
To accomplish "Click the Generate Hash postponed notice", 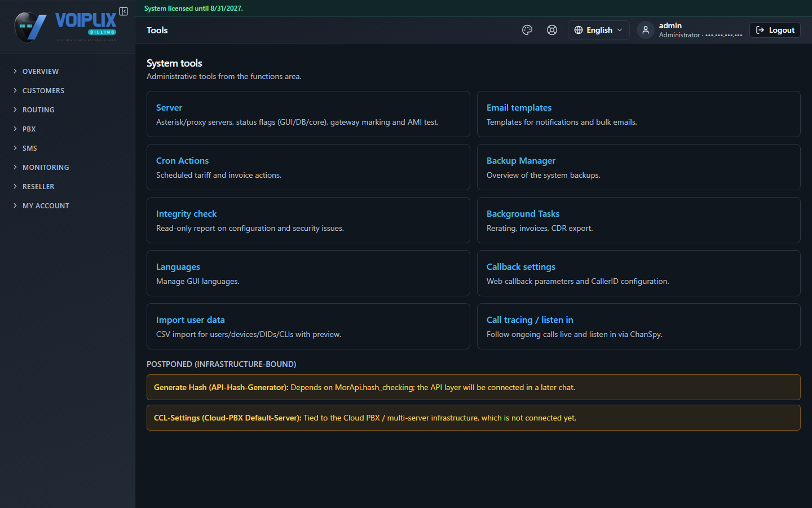I will point(474,387).
